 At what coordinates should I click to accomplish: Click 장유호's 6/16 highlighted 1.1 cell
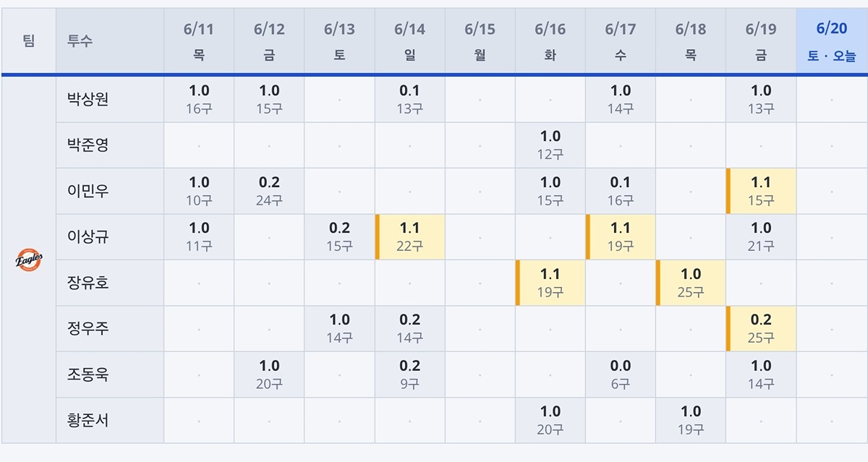click(550, 283)
